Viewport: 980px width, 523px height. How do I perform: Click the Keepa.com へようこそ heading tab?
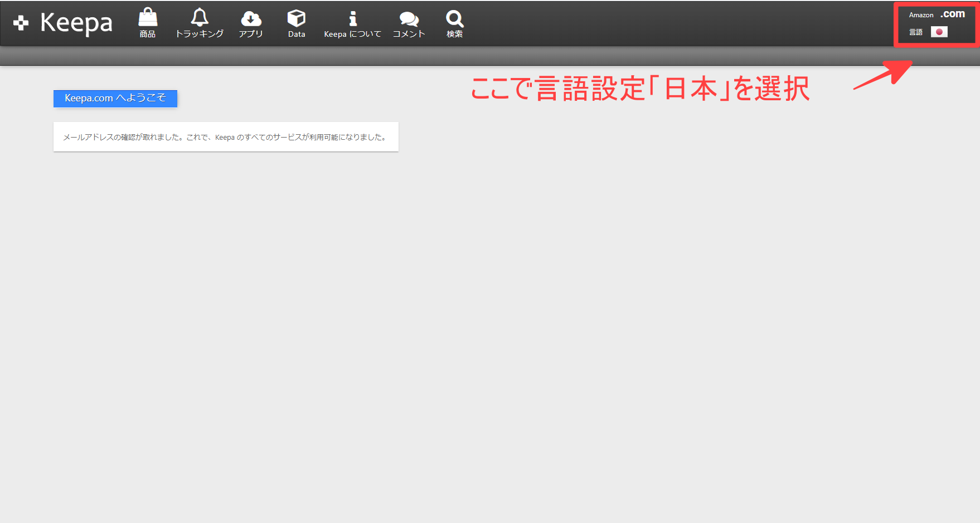tap(115, 99)
